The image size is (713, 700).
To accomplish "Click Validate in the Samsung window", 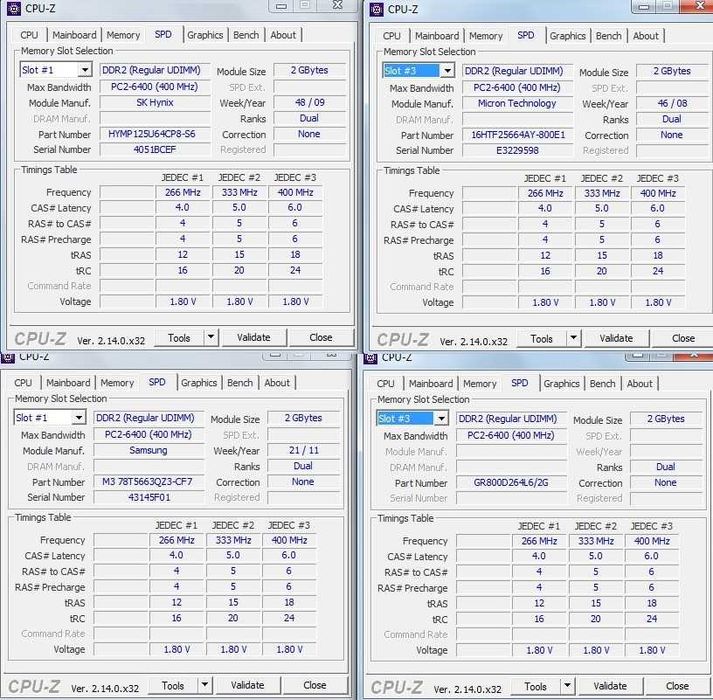I will [248, 685].
